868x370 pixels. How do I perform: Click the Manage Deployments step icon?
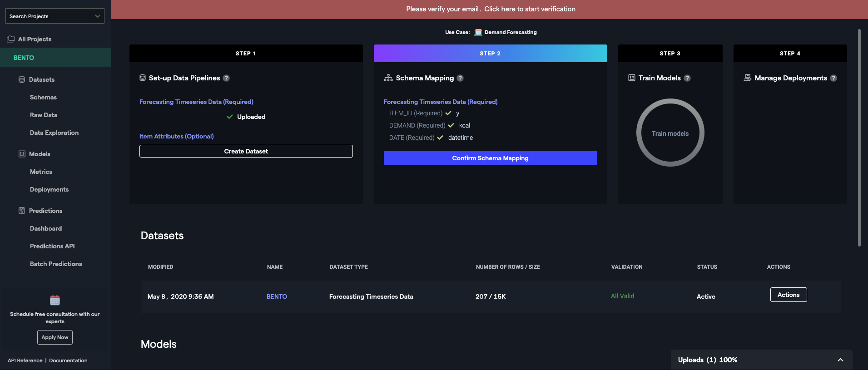click(748, 78)
